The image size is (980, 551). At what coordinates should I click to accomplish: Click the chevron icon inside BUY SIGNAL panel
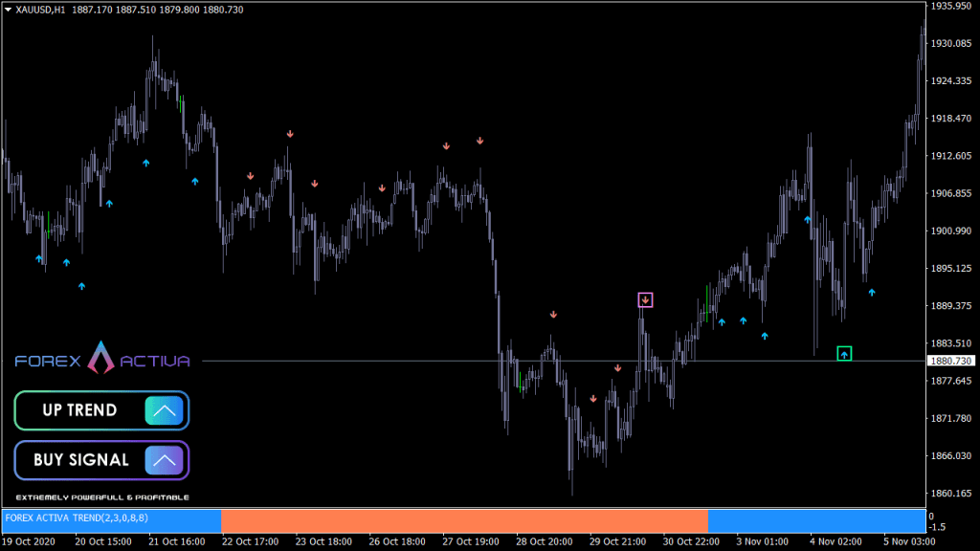[164, 460]
